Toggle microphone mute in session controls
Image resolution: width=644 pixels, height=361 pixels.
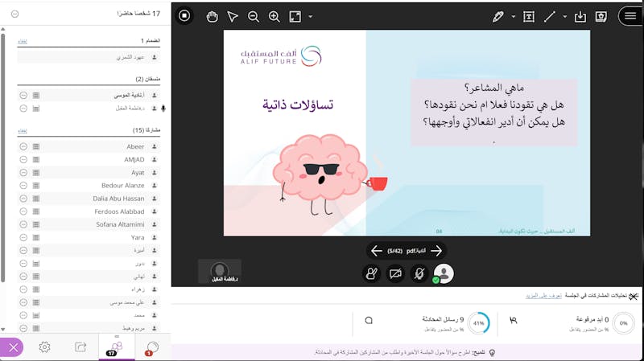pos(419,273)
